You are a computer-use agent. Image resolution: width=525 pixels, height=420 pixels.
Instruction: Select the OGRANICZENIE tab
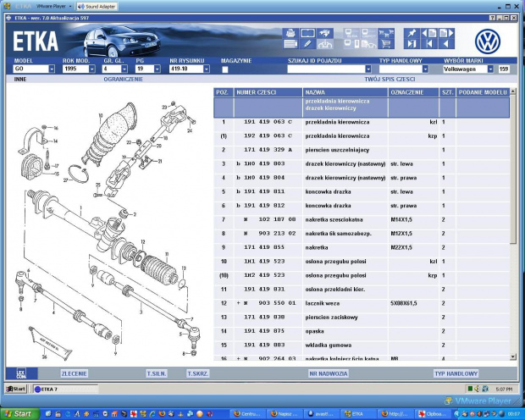(124, 80)
